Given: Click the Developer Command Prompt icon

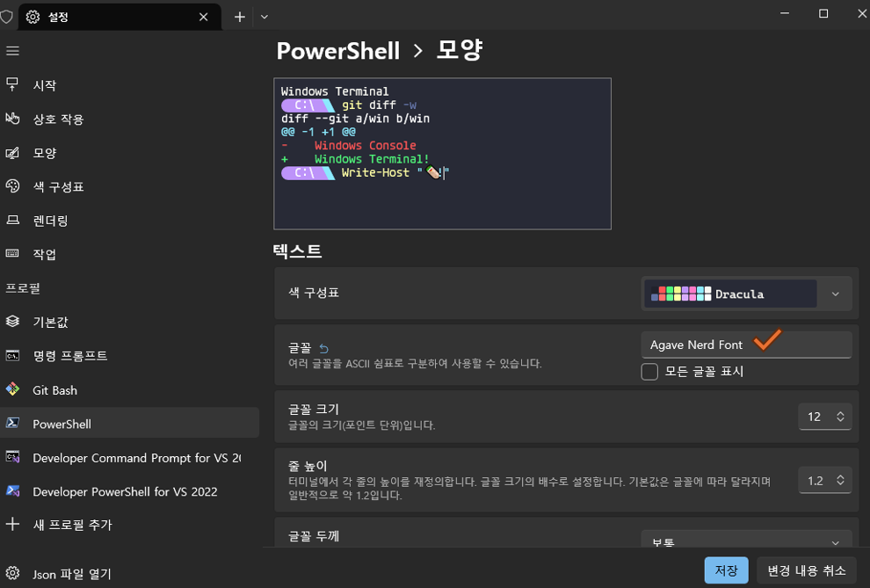Looking at the screenshot, I should (x=12, y=457).
